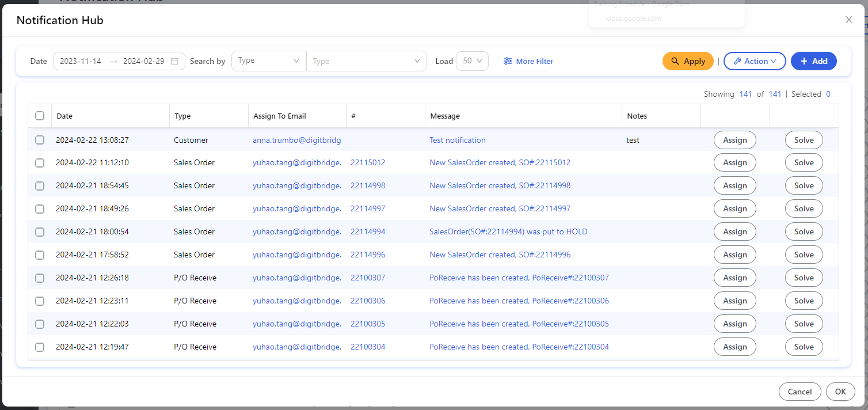Click the magnifier icon on Apply
This screenshot has width=868, height=410.
tap(675, 61)
